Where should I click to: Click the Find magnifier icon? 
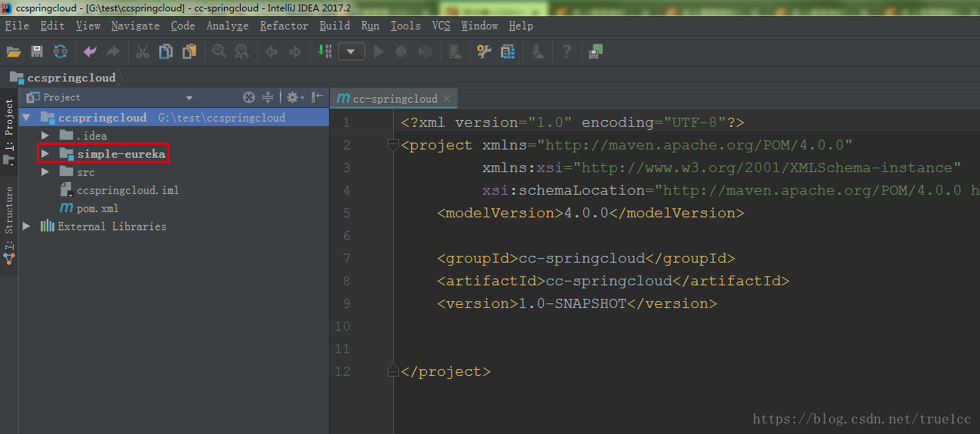click(219, 51)
